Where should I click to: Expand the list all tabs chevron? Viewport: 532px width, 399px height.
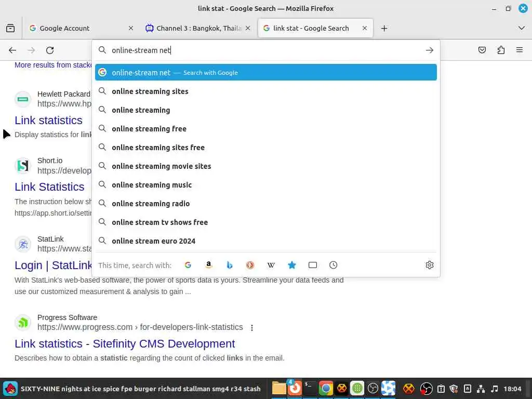pos(522,28)
